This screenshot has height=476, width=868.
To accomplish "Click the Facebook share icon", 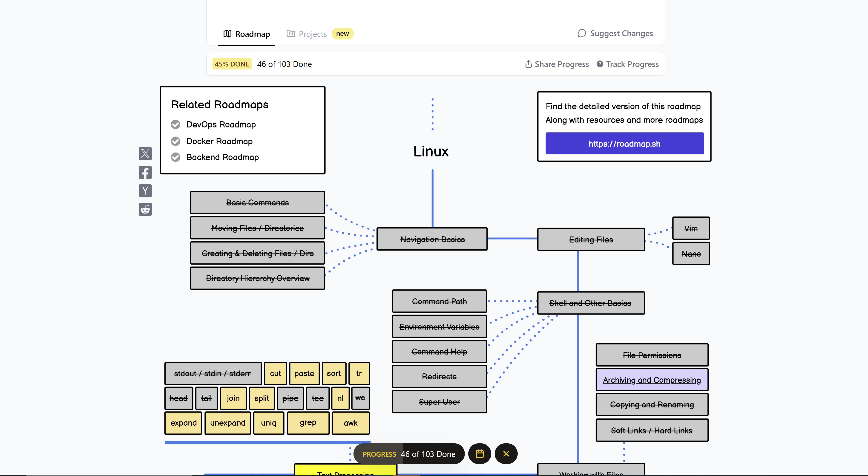I will click(145, 173).
